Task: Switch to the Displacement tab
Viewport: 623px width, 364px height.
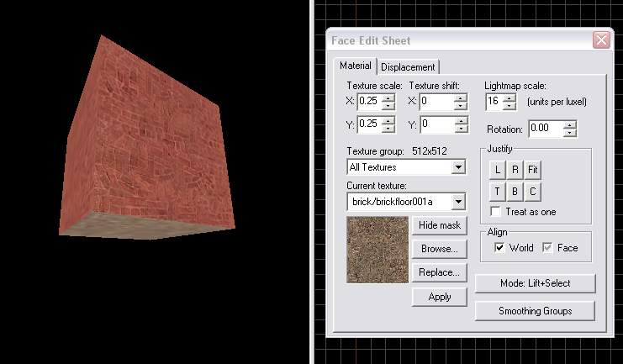Action: coord(408,67)
